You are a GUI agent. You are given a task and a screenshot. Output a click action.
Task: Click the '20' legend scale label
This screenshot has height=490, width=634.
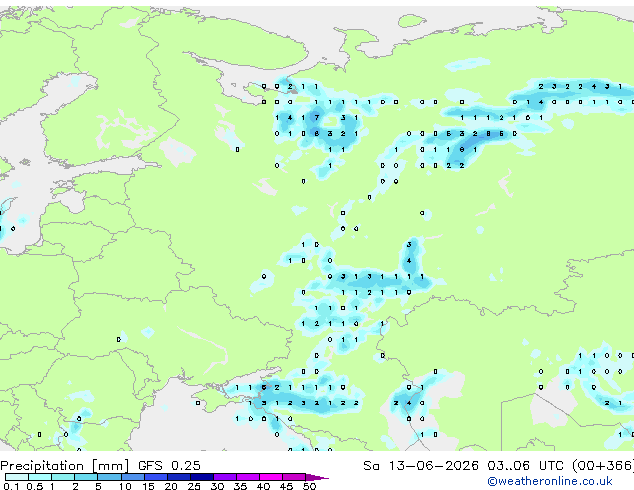coord(171,486)
